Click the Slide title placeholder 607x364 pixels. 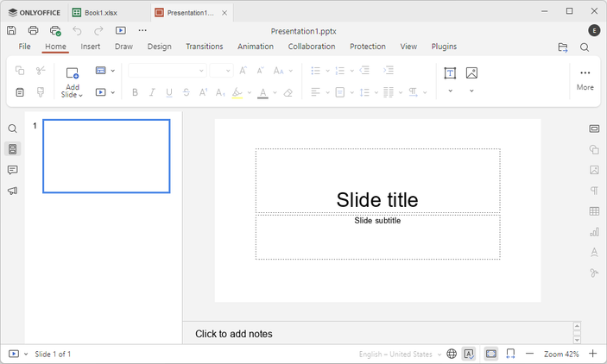377,180
